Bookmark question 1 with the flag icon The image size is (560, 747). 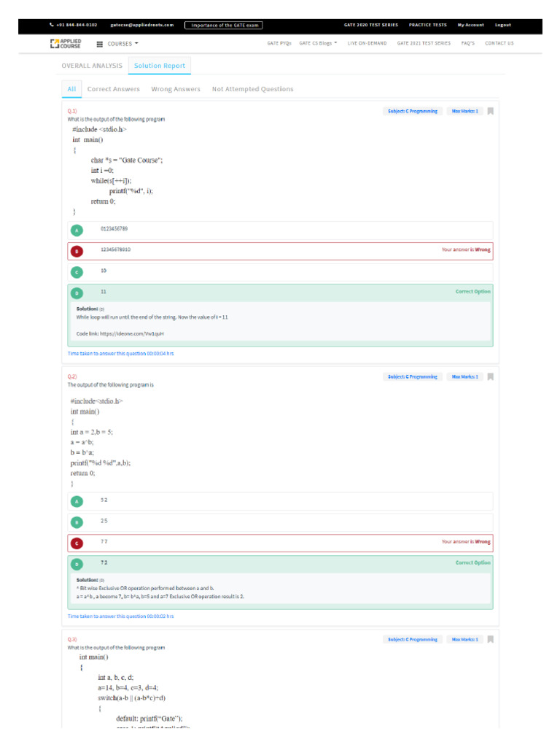point(491,111)
